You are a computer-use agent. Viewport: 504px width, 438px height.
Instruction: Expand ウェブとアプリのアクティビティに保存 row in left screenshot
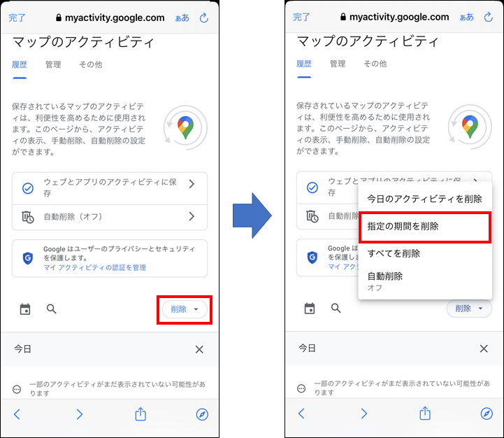click(x=110, y=188)
